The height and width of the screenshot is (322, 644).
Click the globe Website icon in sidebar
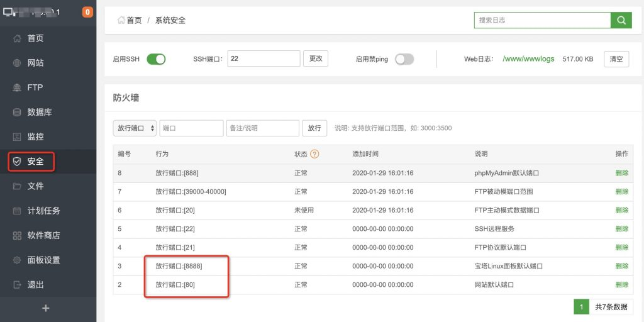tap(17, 63)
